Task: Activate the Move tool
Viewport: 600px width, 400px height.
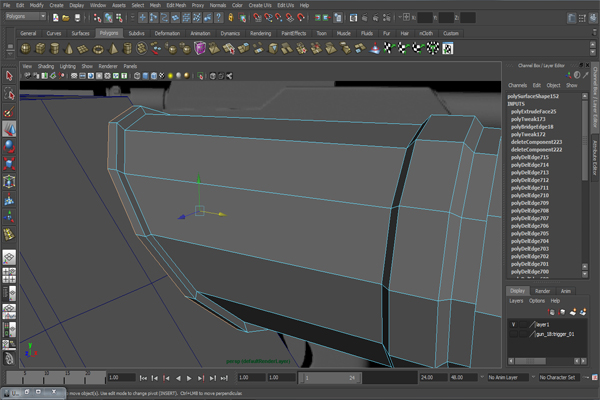Action: click(9, 129)
